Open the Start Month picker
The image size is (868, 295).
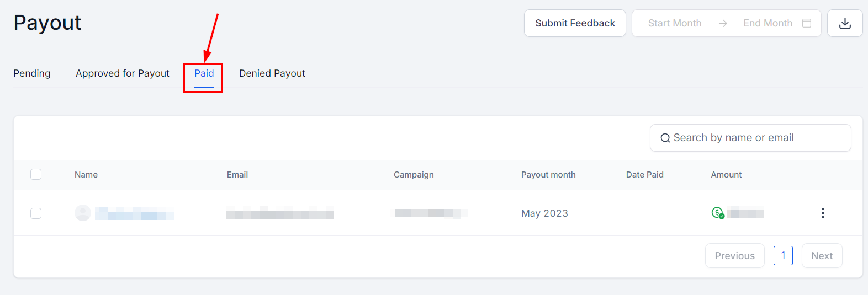pyautogui.click(x=675, y=23)
